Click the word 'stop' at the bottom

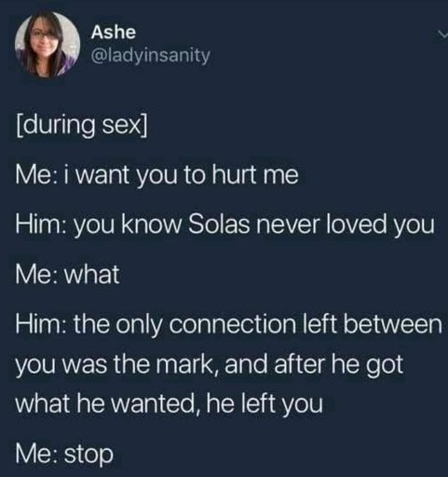coord(88,455)
